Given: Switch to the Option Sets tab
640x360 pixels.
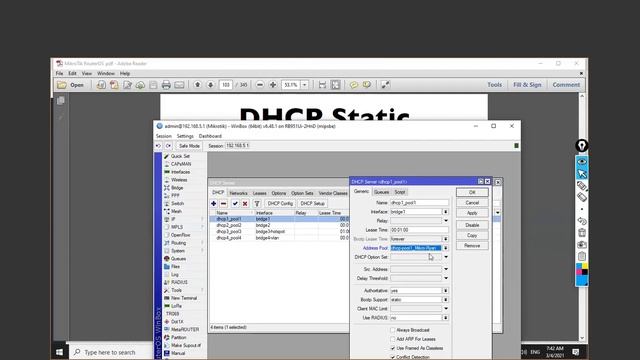Looking at the screenshot, I should [x=302, y=193].
